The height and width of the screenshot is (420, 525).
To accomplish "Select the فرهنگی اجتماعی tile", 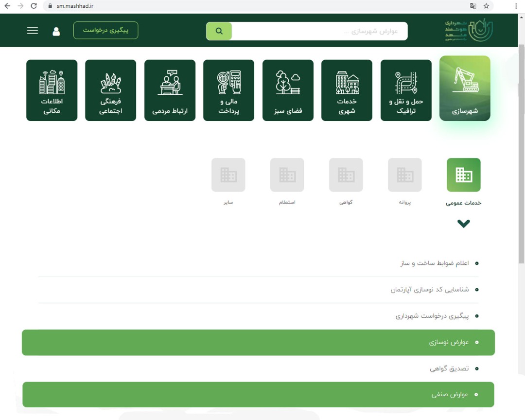I will 110,90.
